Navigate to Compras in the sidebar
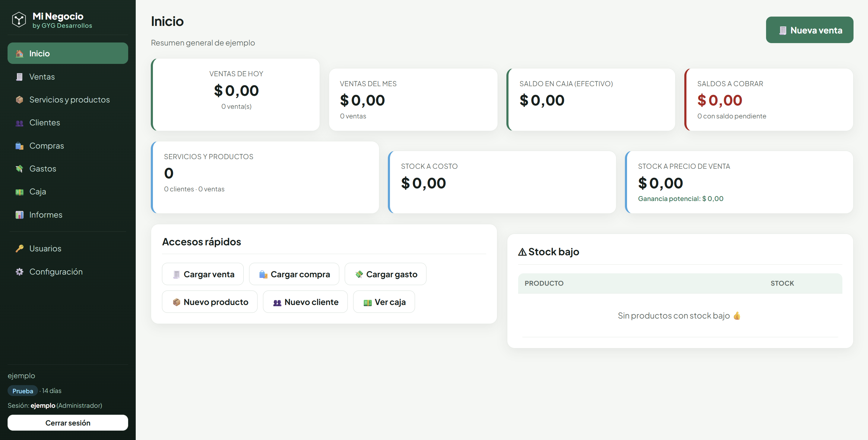The width and height of the screenshot is (868, 440). click(68, 146)
